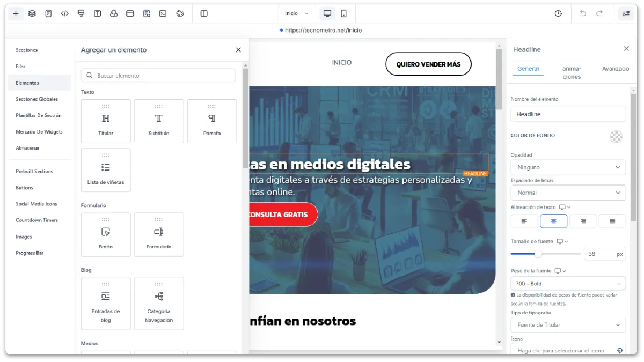
Task: Click the Tamaño de fuente slider handle
Action: pos(538,254)
